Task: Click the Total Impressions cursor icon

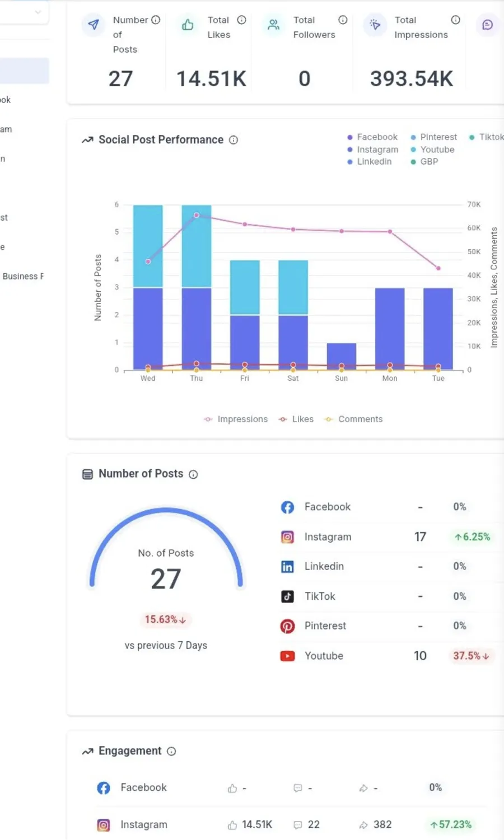Action: coord(375,25)
